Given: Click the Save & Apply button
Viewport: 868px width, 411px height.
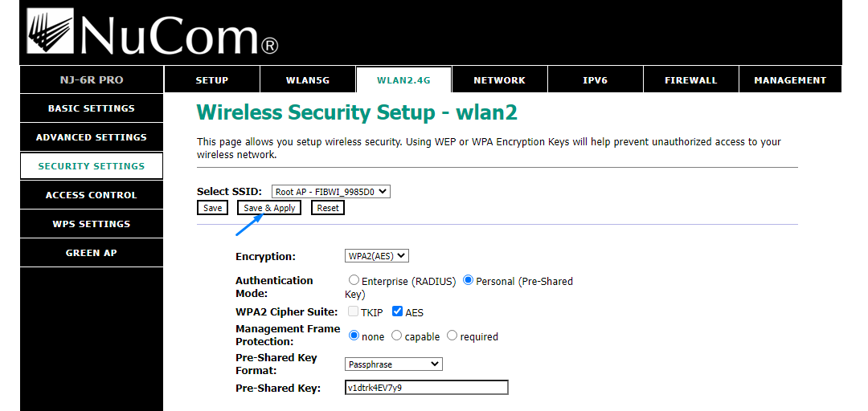Looking at the screenshot, I should click(x=269, y=208).
